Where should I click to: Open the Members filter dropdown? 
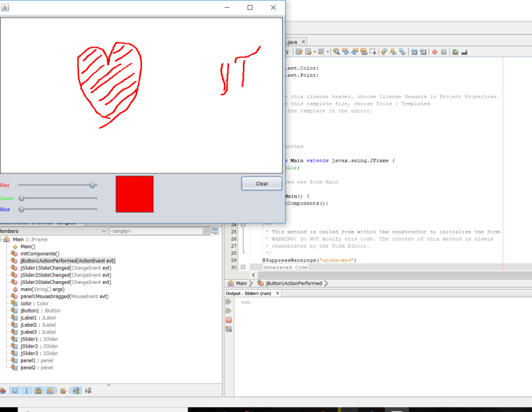103,231
